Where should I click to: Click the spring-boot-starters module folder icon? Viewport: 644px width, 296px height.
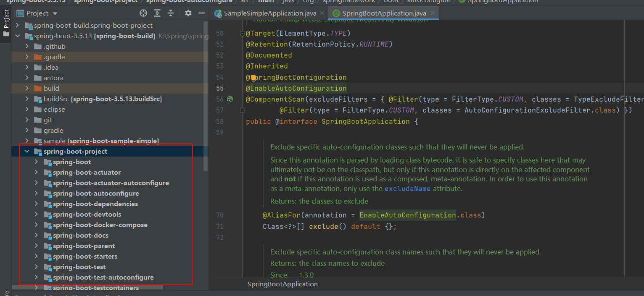tap(47, 256)
